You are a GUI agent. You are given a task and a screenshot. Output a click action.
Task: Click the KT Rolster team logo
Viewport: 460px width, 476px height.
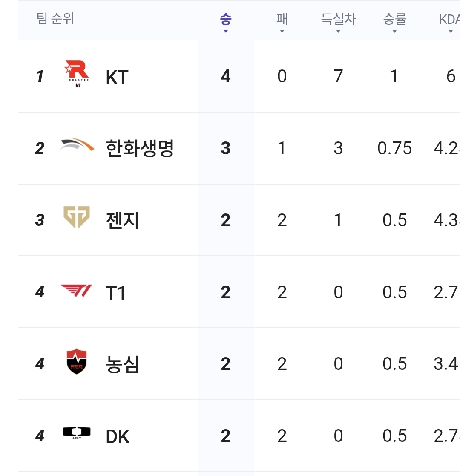click(77, 74)
